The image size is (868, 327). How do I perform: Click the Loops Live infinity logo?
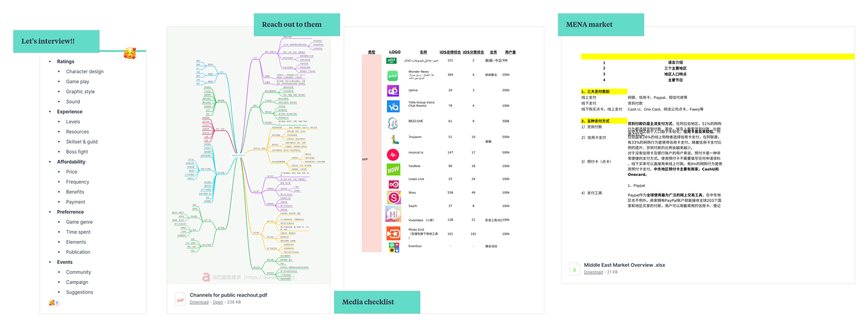tap(393, 184)
